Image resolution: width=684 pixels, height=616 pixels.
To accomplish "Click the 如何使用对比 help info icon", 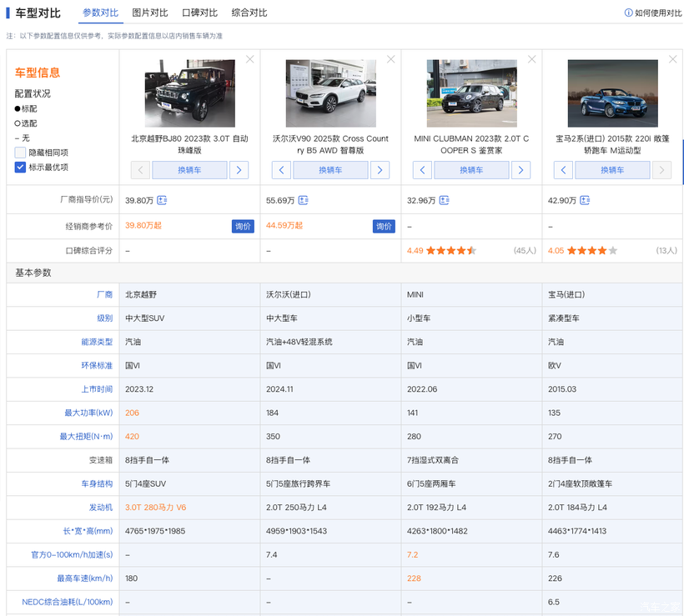I will point(629,13).
